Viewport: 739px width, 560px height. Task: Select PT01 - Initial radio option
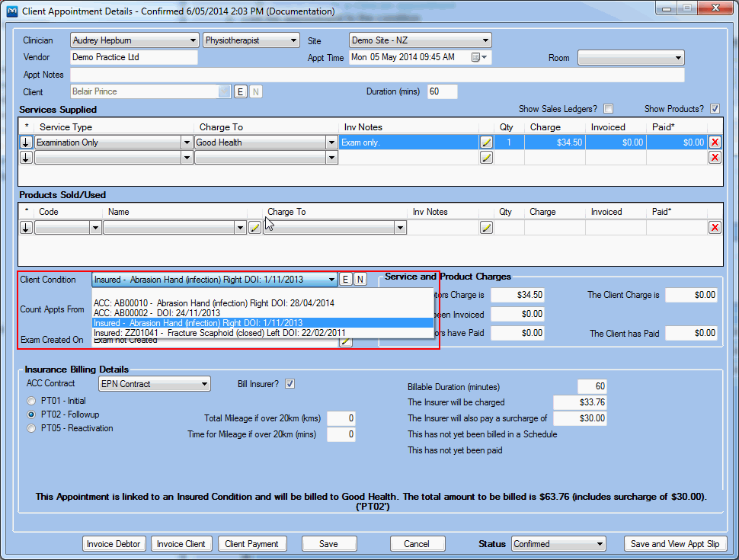click(31, 401)
